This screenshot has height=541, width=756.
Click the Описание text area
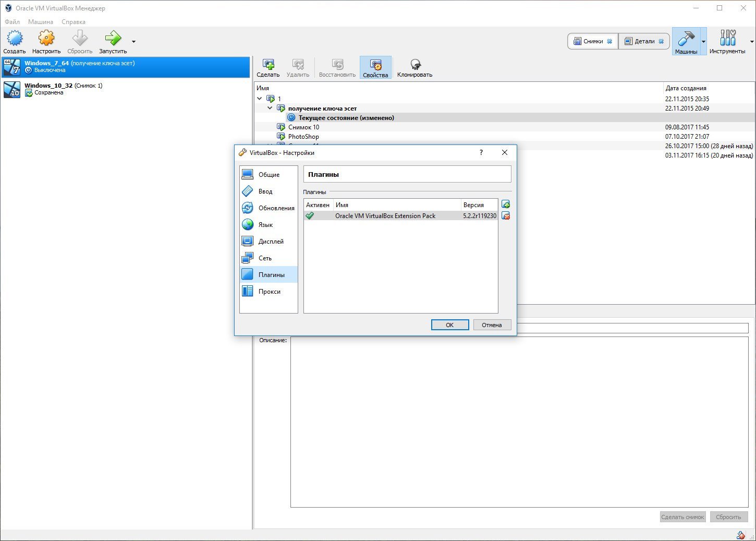[x=519, y=422]
